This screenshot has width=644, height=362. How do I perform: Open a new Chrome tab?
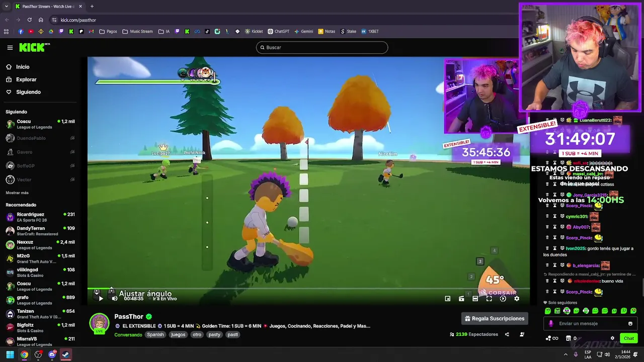(x=92, y=7)
